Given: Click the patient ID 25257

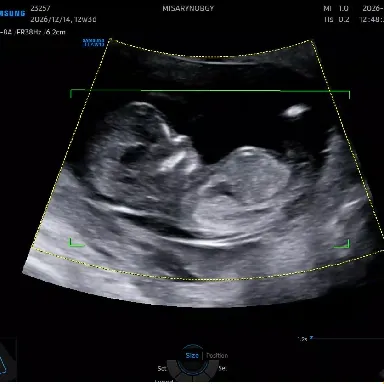Looking at the screenshot, I should (x=40, y=8).
